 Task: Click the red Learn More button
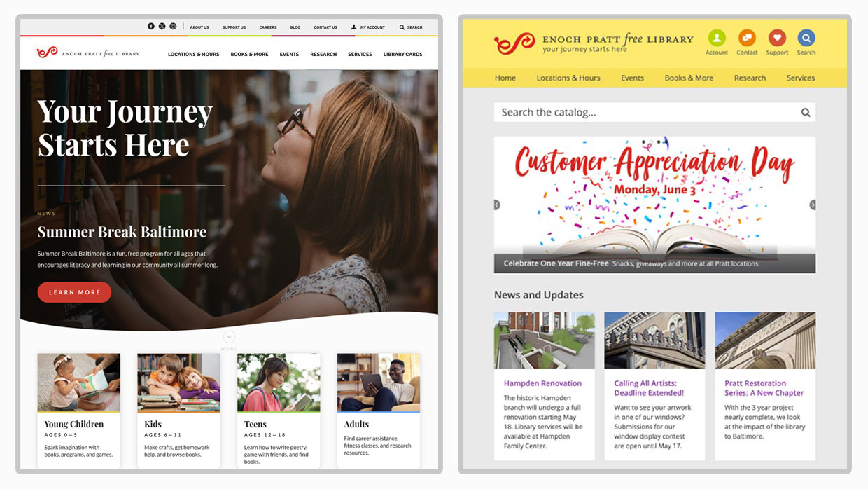pyautogui.click(x=74, y=292)
